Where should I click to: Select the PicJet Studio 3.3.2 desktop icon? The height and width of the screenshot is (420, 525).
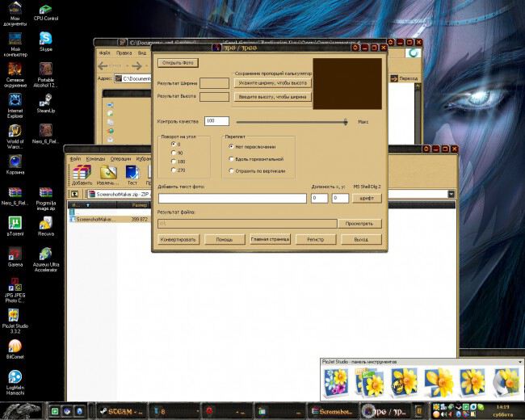pos(15,321)
